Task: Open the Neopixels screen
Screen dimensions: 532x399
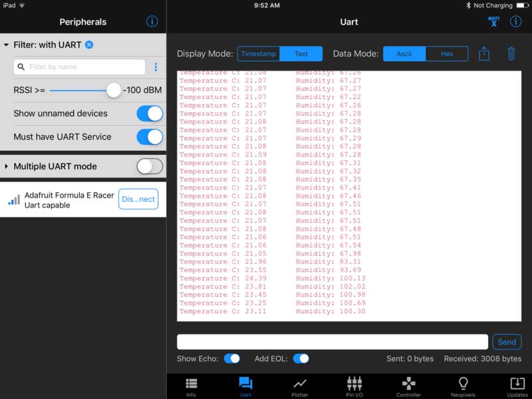Action: click(x=464, y=386)
